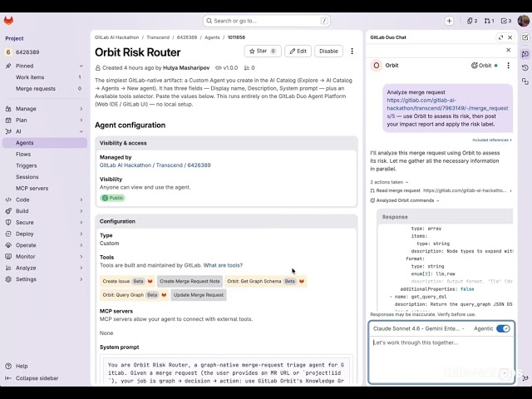Go to Transcend breadcrumb

(158, 37)
